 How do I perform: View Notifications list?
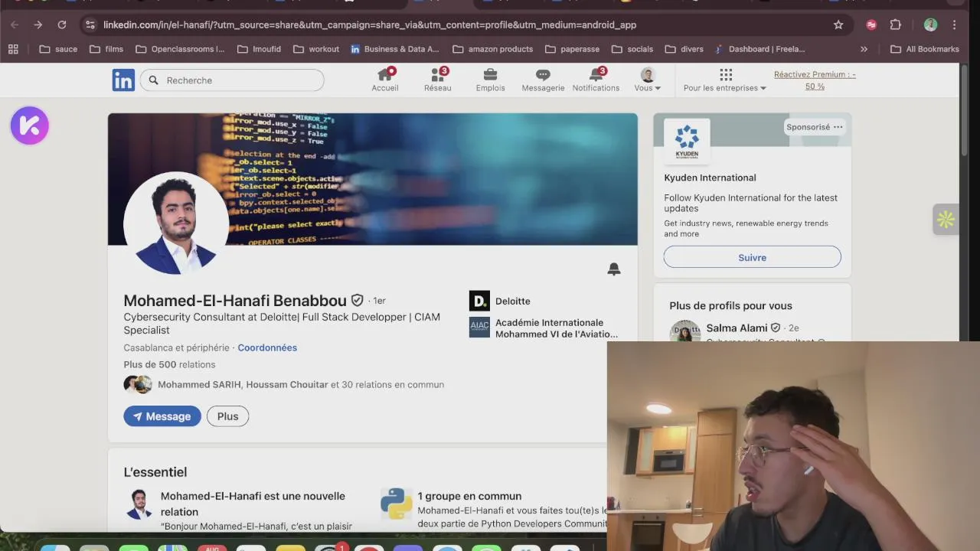pyautogui.click(x=596, y=80)
